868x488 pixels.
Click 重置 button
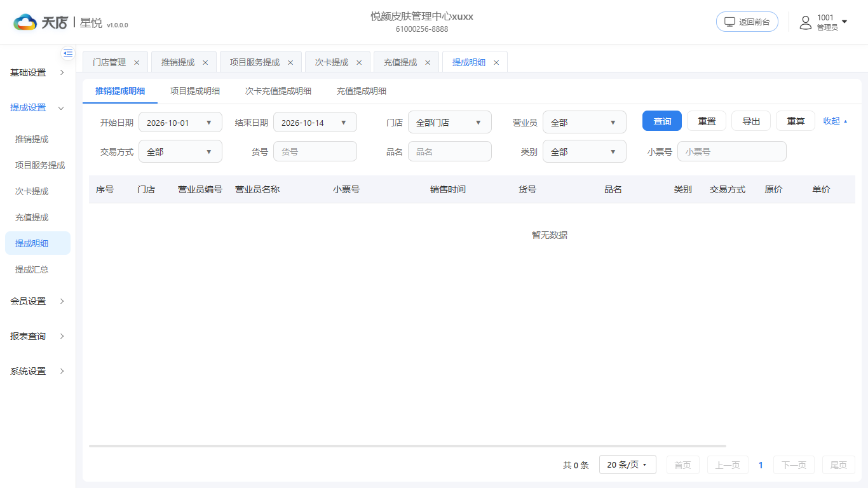pyautogui.click(x=707, y=121)
